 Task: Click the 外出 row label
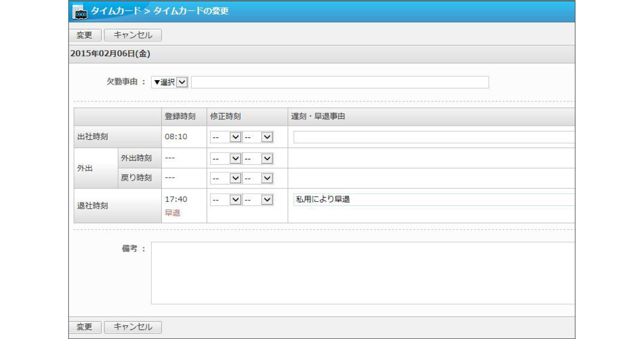tap(85, 168)
